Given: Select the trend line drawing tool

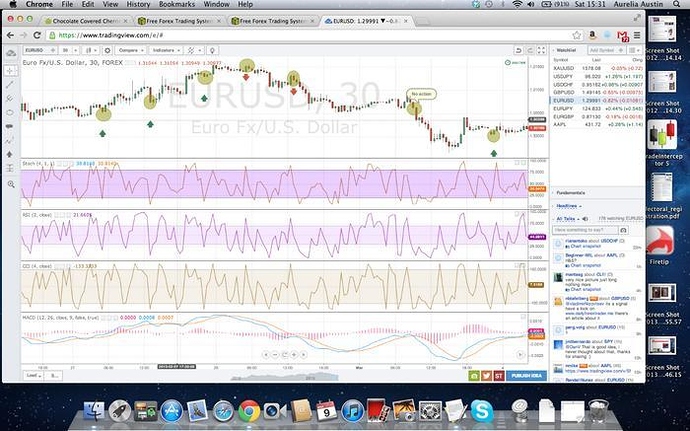Looking at the screenshot, I should pos(11,85).
